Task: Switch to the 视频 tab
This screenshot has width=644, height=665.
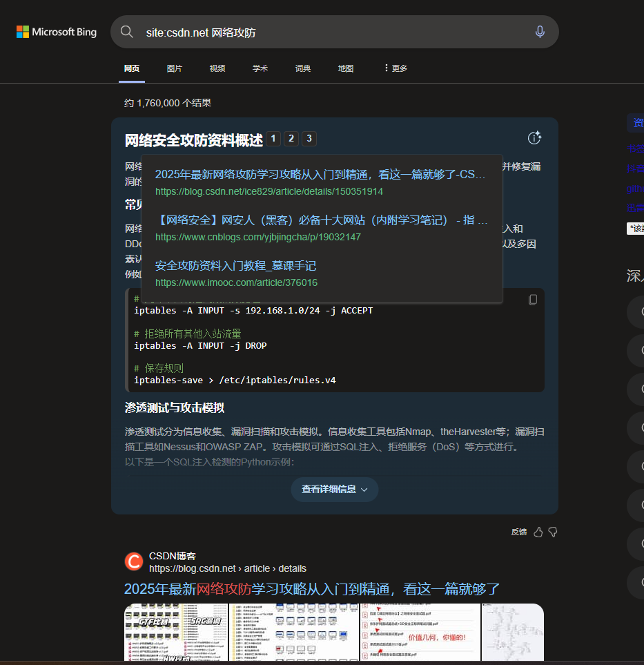Action: 217,68
